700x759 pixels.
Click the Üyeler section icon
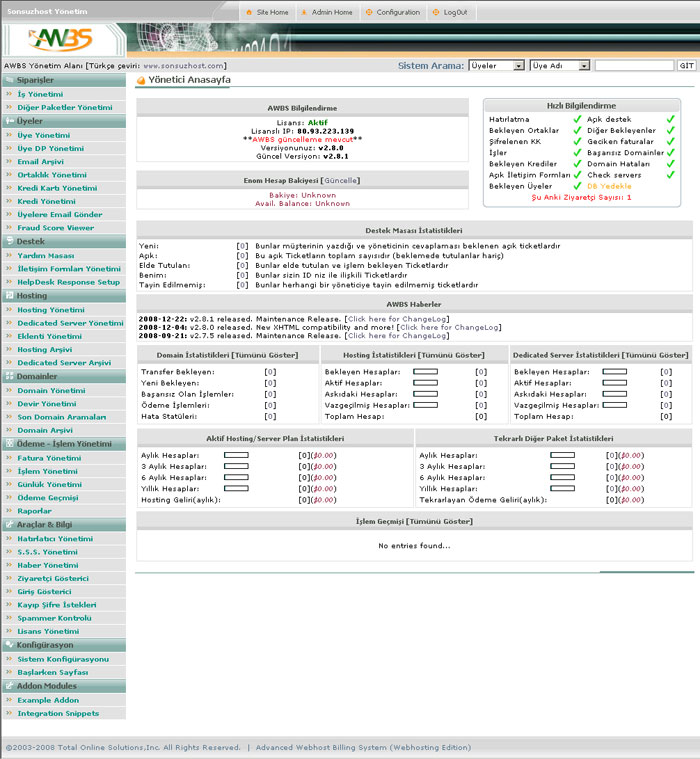9,121
